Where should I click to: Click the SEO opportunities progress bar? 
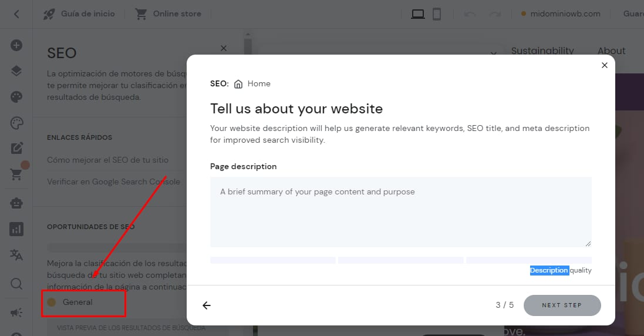click(116, 247)
